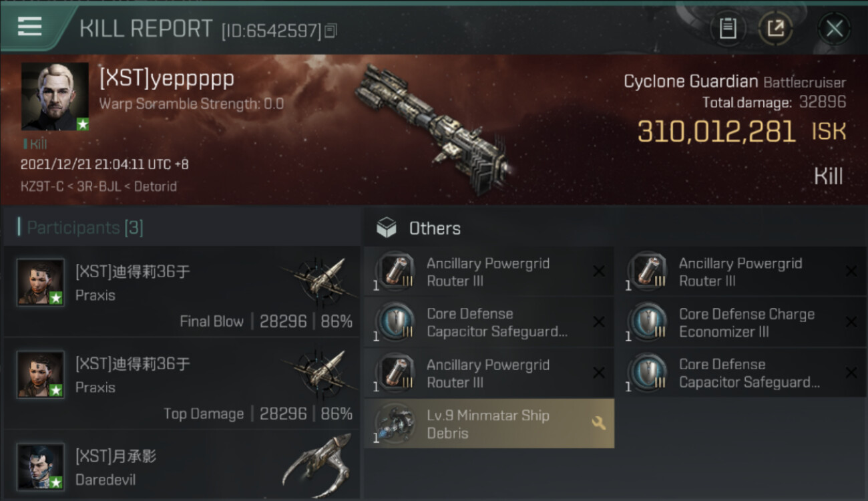This screenshot has height=501, width=868.
Task: Open the hamburger menu icon
Action: click(x=29, y=26)
